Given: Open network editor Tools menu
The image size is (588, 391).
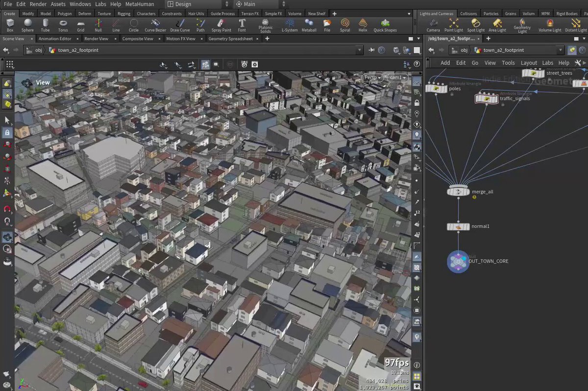Looking at the screenshot, I should coord(508,63).
